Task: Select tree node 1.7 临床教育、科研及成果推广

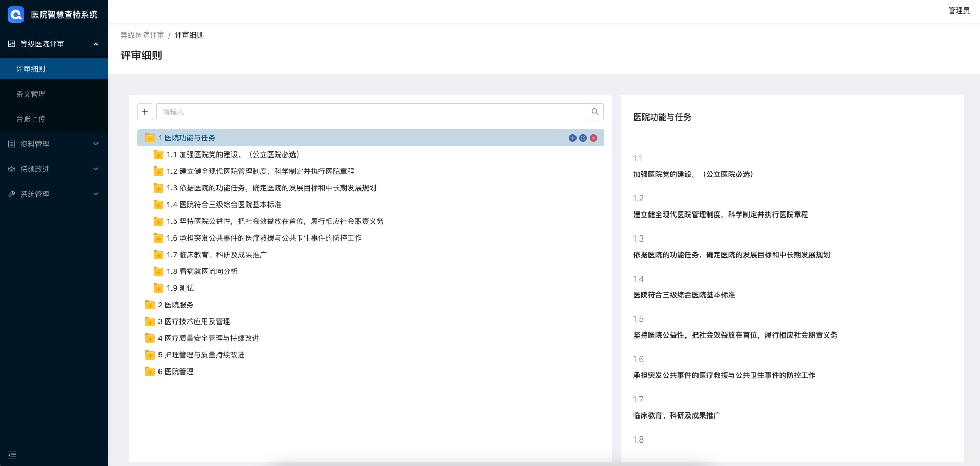Action: pos(216,255)
